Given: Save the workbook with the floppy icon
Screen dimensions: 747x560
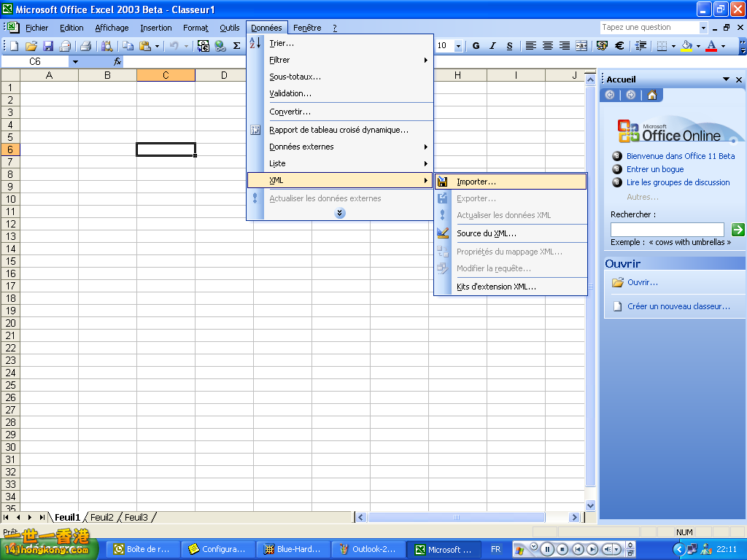Looking at the screenshot, I should (48, 46).
